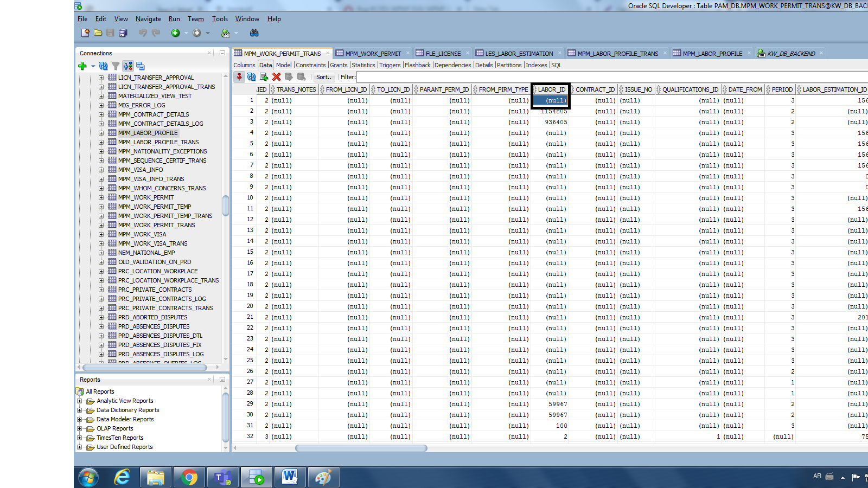Image resolution: width=868 pixels, height=488 pixels.
Task: Open the Tools menu
Action: click(220, 19)
